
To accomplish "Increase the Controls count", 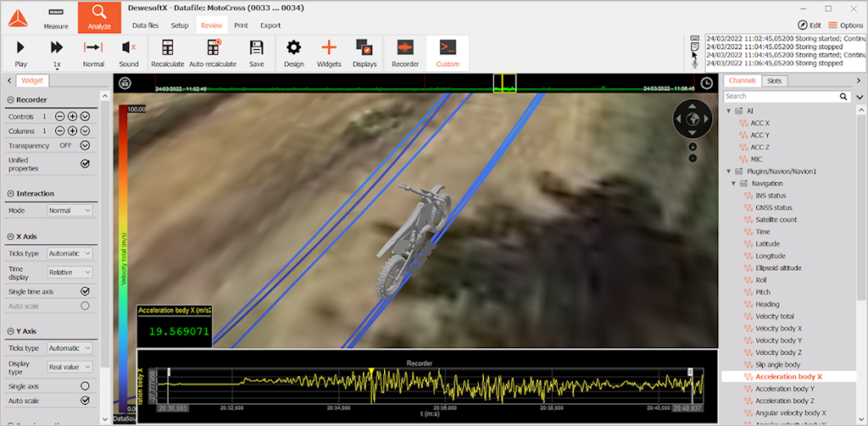I will tap(72, 116).
